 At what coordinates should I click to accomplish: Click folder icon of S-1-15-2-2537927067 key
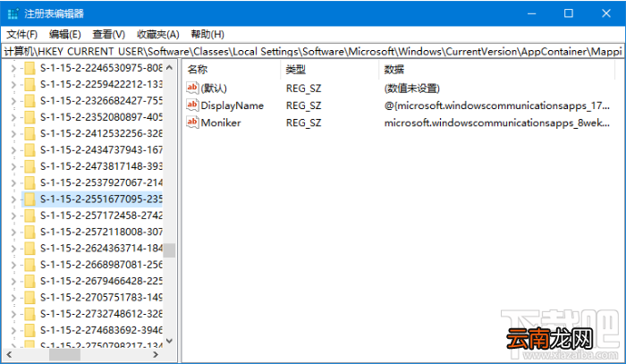click(30, 182)
